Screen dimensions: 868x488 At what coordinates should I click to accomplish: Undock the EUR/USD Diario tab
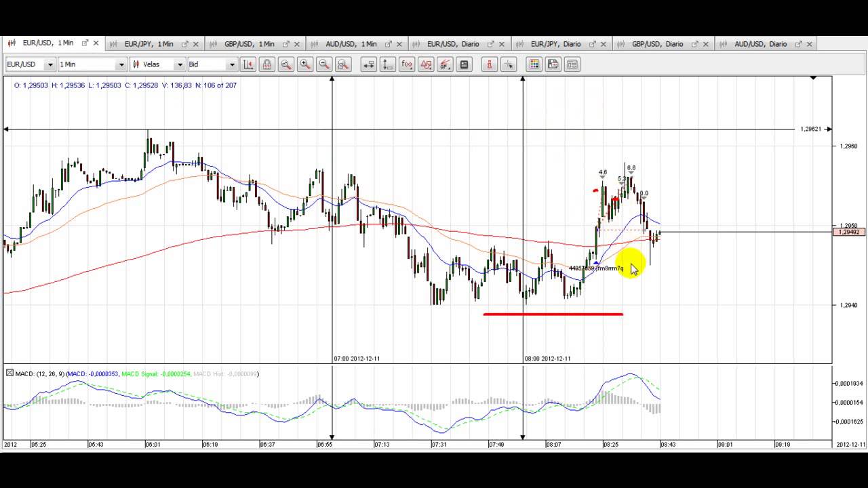point(491,44)
